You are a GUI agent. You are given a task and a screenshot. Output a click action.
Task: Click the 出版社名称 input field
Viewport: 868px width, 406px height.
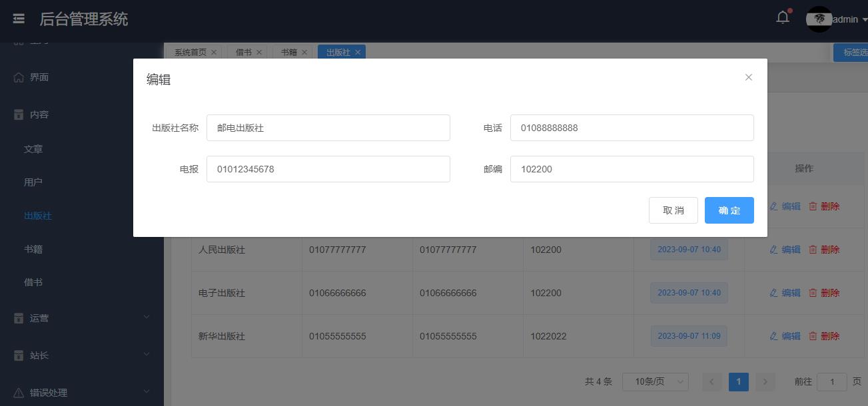(x=328, y=128)
